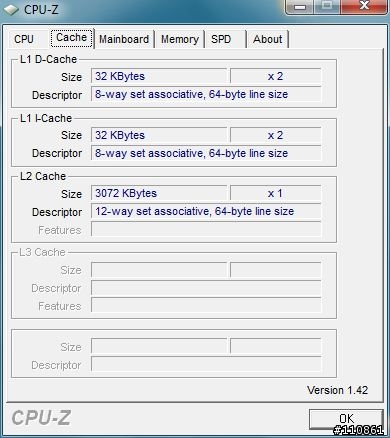
Task: Minimize the CPU-Z window
Action: coord(300,7)
